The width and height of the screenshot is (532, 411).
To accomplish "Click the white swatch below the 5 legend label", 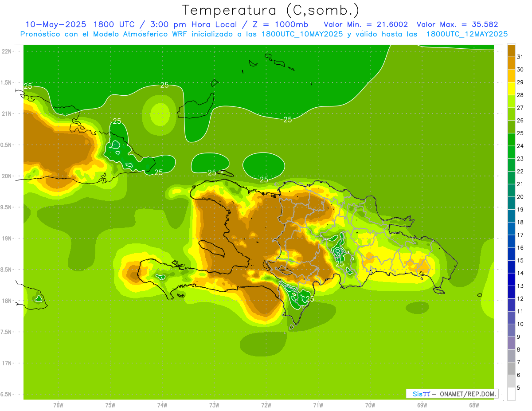I will [x=511, y=394].
